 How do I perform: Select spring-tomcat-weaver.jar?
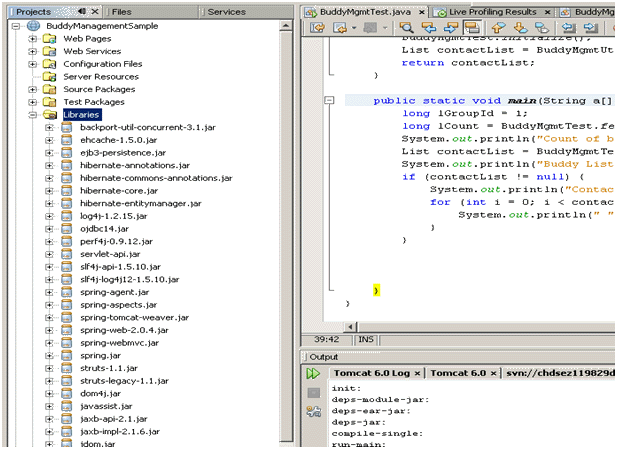point(135,318)
